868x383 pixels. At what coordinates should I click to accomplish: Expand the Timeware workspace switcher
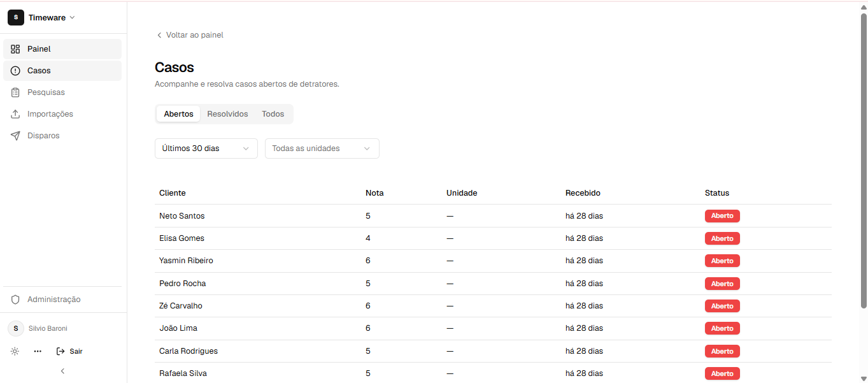pyautogui.click(x=41, y=18)
